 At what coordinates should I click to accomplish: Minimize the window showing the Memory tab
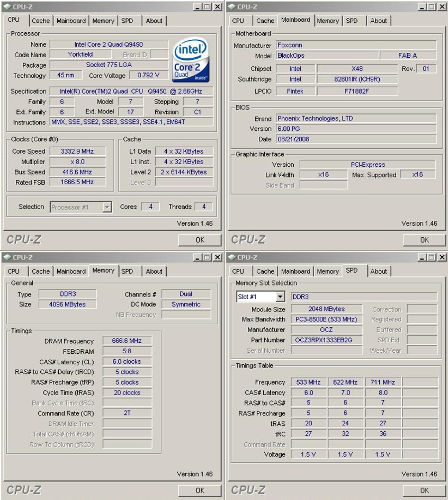click(x=198, y=257)
